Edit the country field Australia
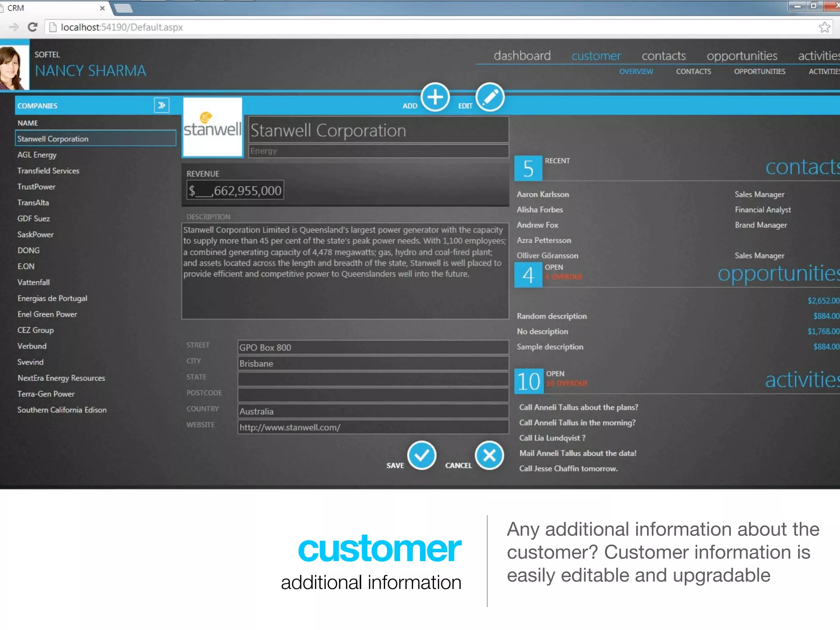The width and height of the screenshot is (840, 630). tap(373, 411)
